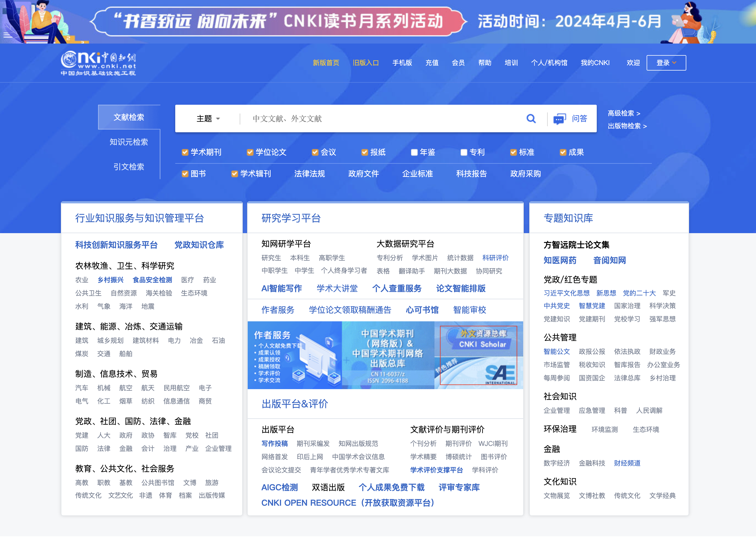Select the 引文检索 tab
Screen dimensions: 756x544
coord(129,167)
